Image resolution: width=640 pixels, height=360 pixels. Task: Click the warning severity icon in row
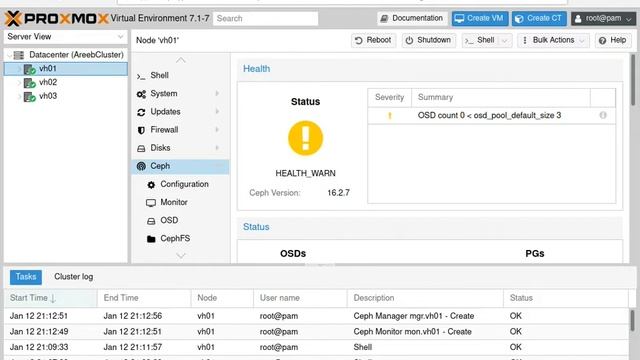point(390,116)
